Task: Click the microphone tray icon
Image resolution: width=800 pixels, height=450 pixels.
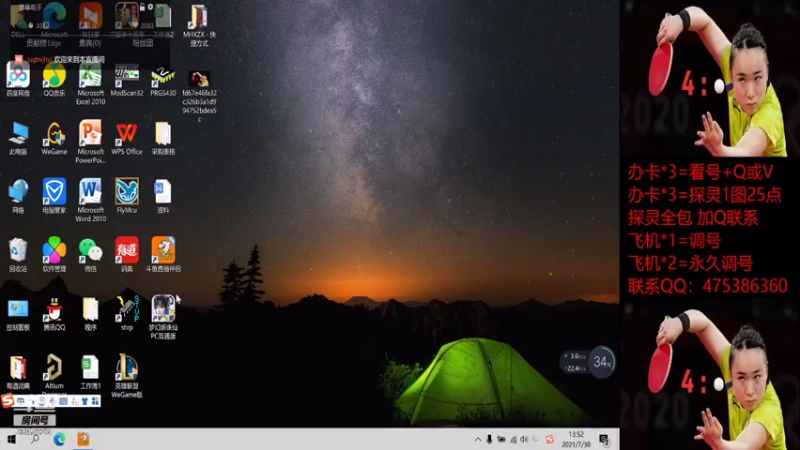Action: click(x=489, y=439)
